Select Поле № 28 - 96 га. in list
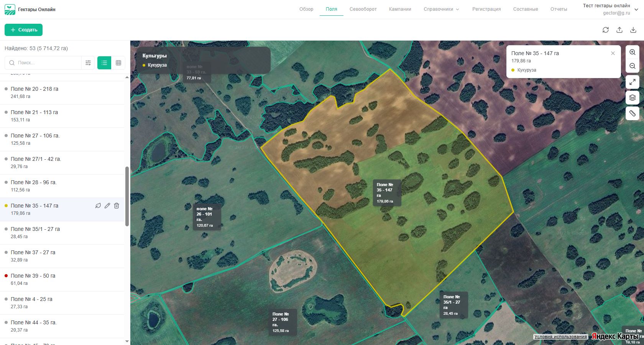 (x=62, y=186)
